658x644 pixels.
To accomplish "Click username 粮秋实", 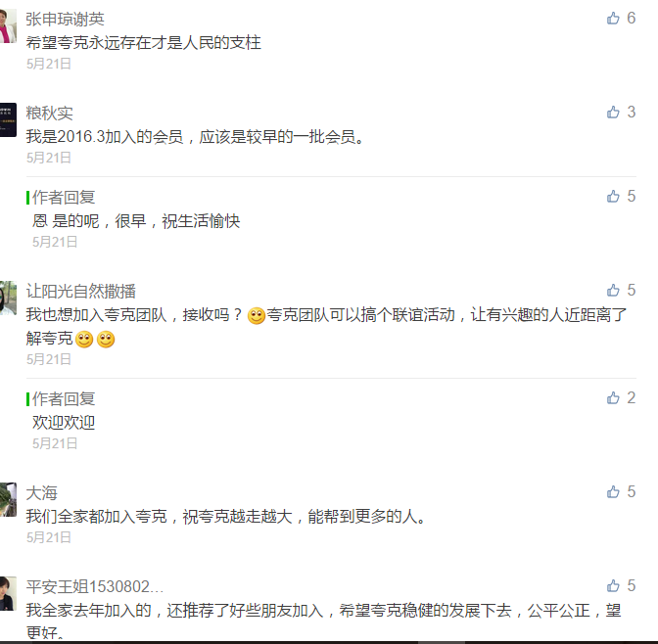I will point(50,114).
